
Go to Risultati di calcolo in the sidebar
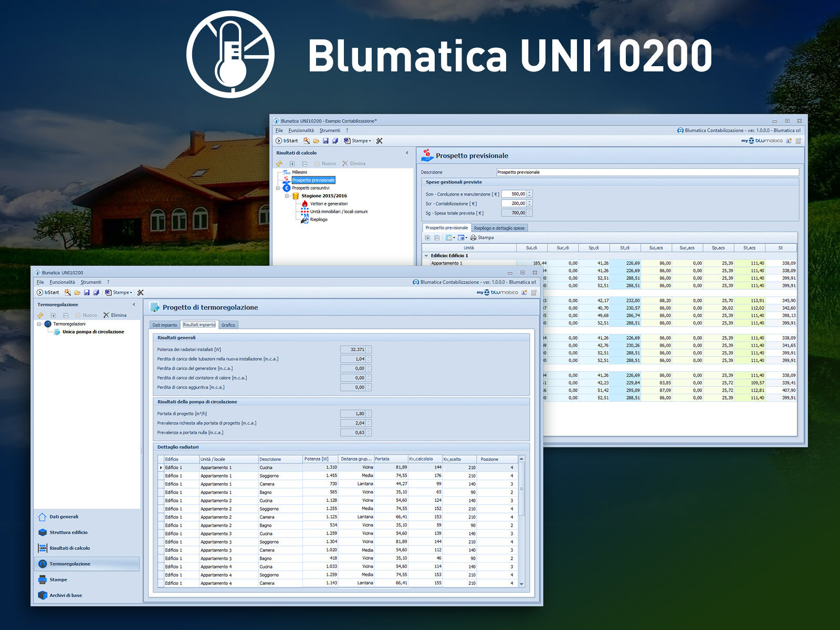69,548
